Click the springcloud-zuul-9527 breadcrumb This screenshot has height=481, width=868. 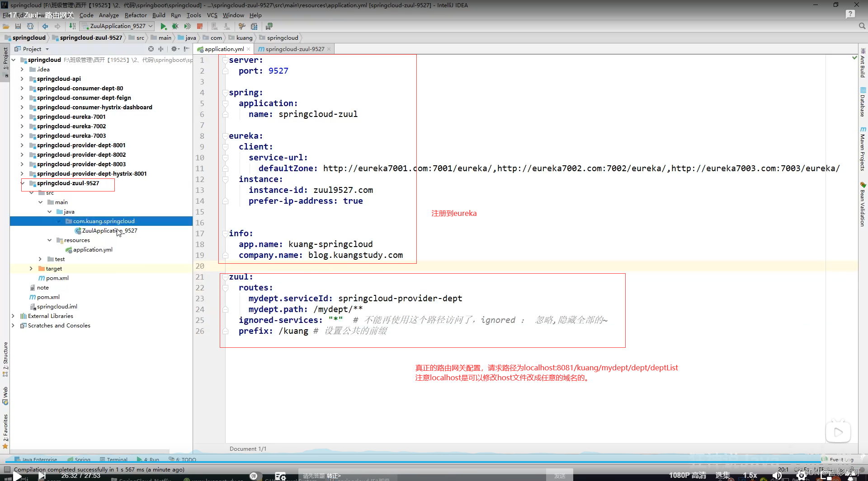coord(87,37)
